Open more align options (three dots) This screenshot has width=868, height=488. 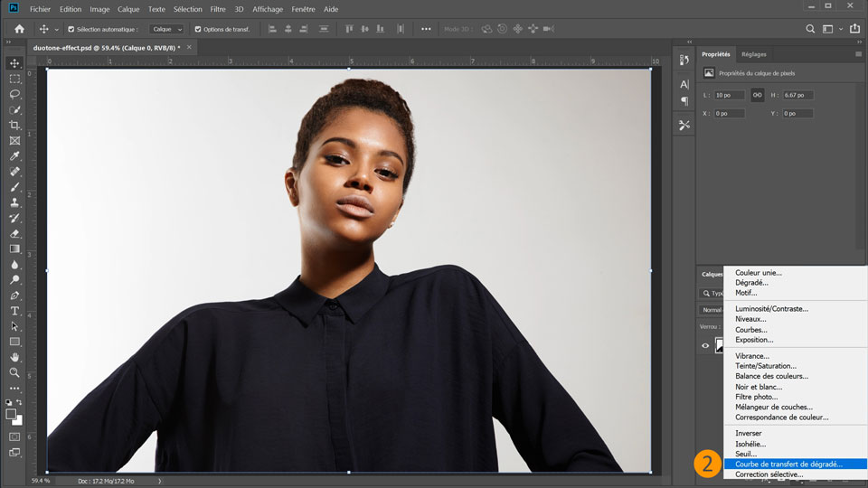point(426,29)
